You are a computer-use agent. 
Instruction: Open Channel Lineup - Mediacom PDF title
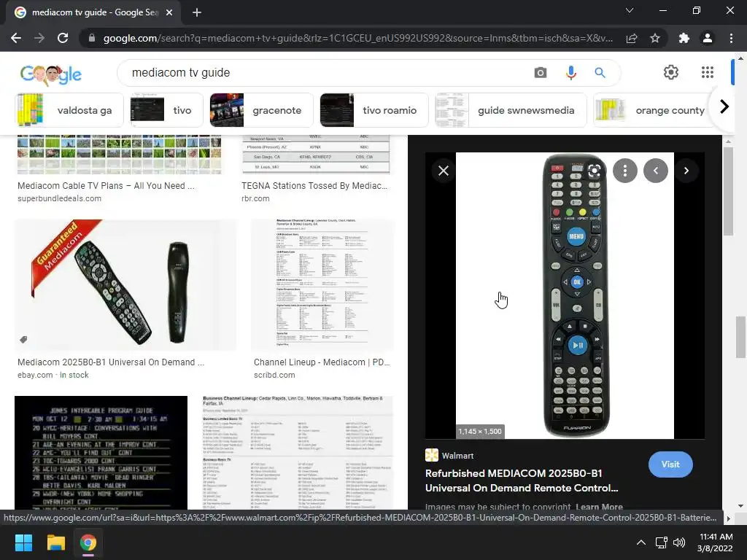tap(322, 362)
